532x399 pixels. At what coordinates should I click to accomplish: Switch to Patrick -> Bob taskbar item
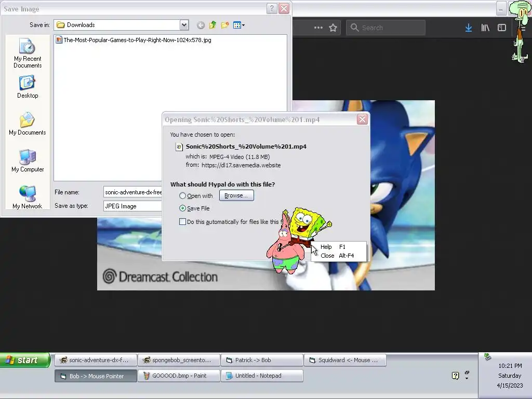click(262, 360)
